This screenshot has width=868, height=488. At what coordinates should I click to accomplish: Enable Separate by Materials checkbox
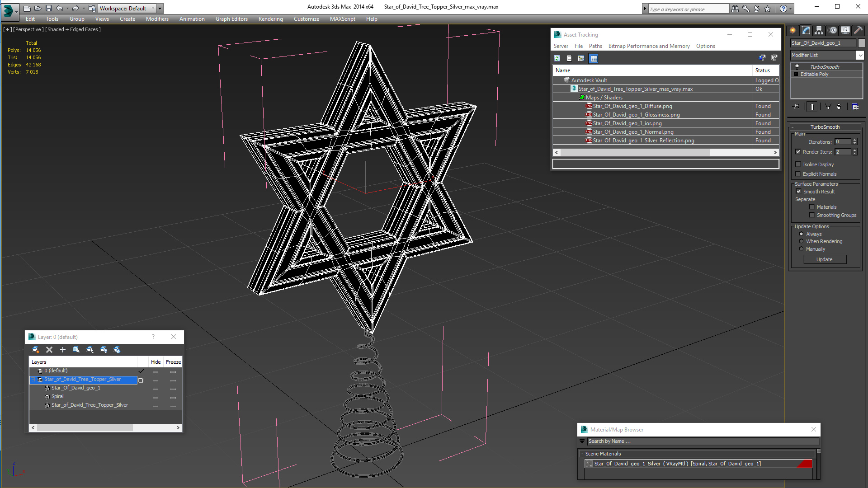pos(812,207)
